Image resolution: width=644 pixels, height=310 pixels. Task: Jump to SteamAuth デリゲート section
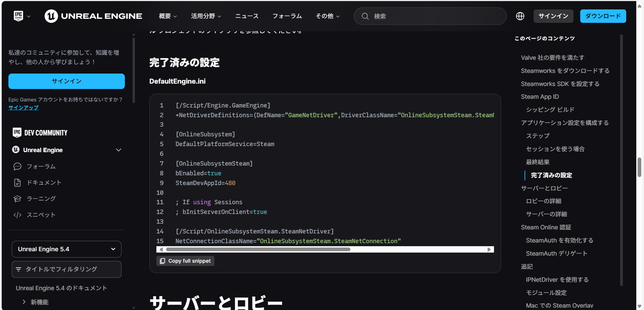[x=556, y=254]
